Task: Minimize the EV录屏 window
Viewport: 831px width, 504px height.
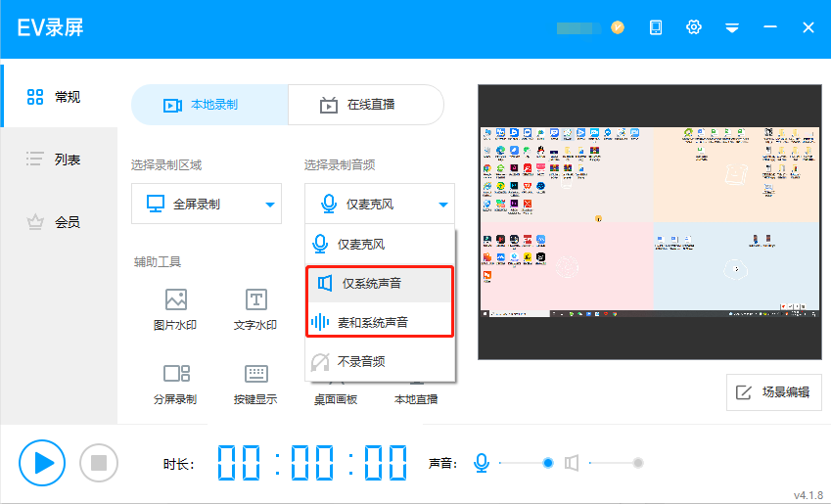Action: 770,27
